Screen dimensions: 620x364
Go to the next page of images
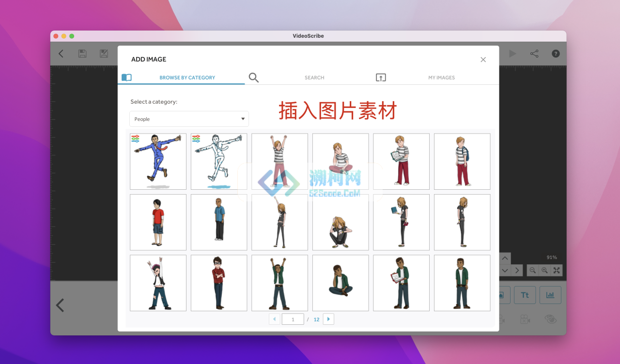point(328,319)
